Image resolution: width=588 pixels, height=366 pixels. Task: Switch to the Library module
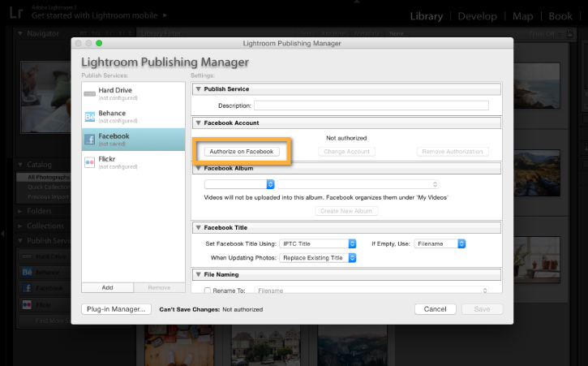point(426,16)
